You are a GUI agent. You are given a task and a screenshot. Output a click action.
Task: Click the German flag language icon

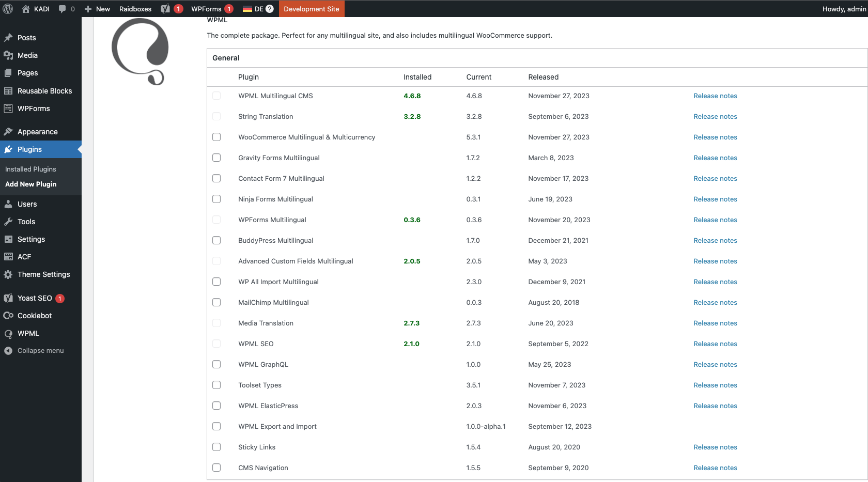[x=247, y=9]
